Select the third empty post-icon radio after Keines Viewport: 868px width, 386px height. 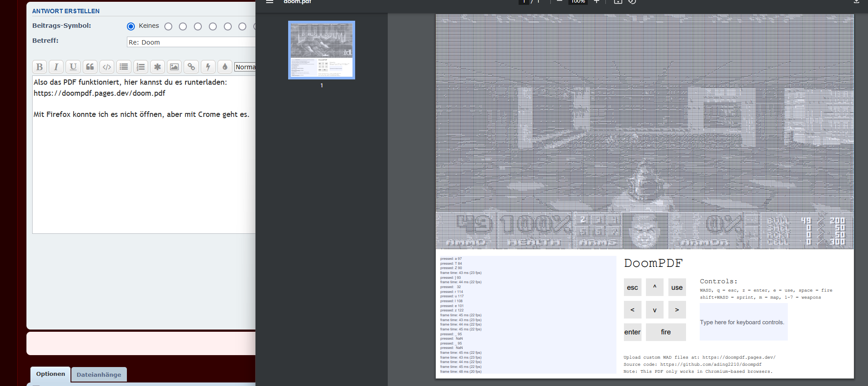coord(198,26)
